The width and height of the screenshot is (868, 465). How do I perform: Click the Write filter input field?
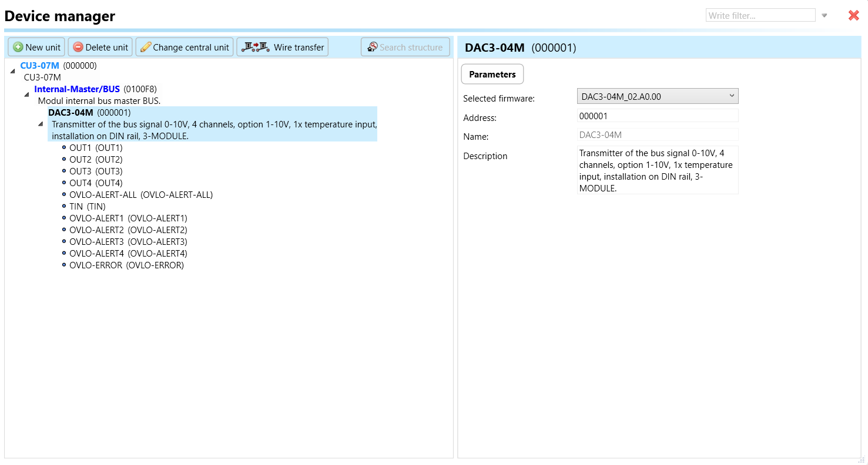tap(760, 16)
